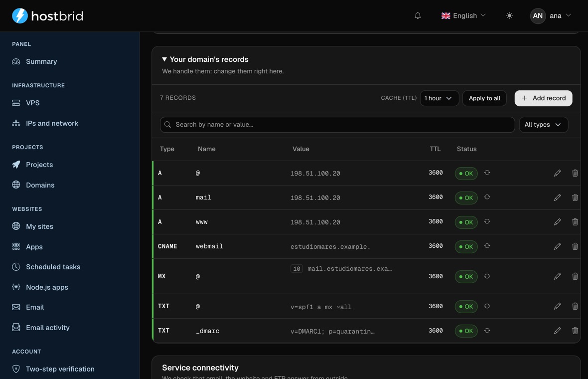
Task: Click the MX priority 10 badge
Action: tap(296, 269)
